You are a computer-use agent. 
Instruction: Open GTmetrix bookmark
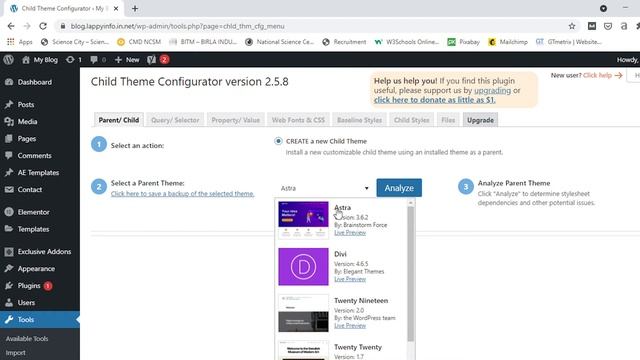(x=568, y=42)
